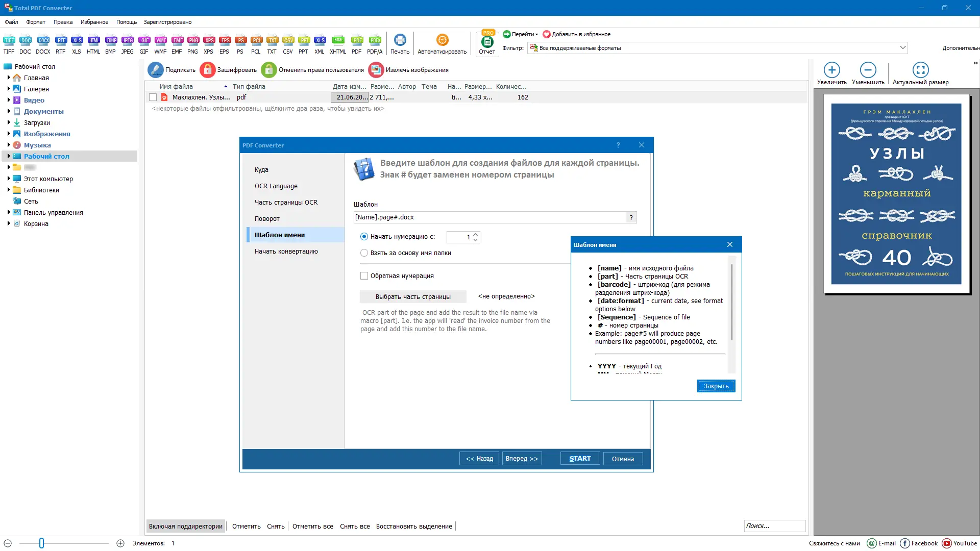Viewport: 980px width, 551px height.
Task: Expand Этот компьютер tree node
Action: tap(9, 179)
